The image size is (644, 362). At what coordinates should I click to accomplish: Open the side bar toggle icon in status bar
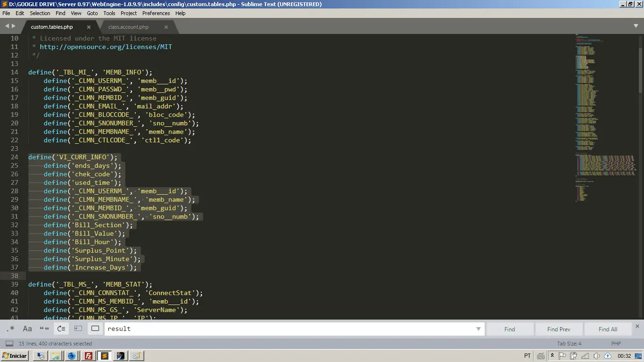tap(9, 344)
